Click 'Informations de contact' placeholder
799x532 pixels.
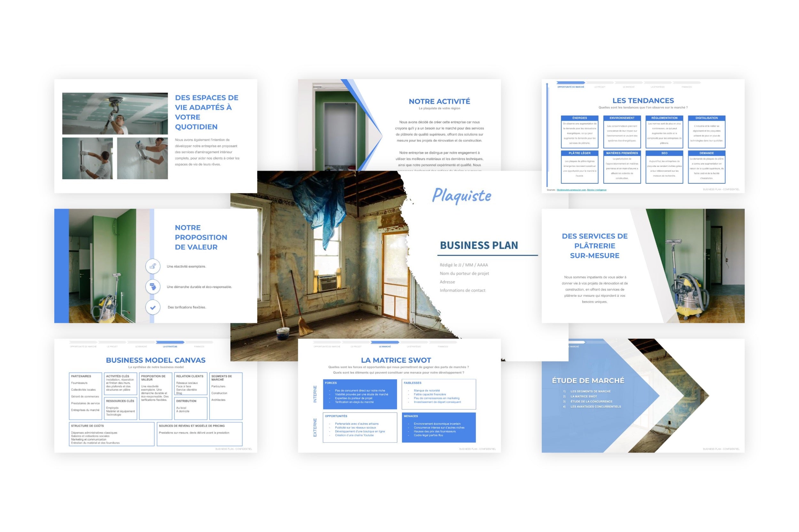[x=462, y=291]
